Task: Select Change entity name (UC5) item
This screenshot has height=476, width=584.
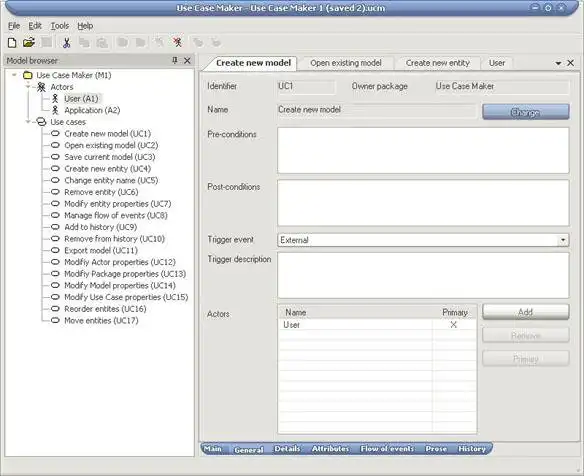Action: (111, 180)
